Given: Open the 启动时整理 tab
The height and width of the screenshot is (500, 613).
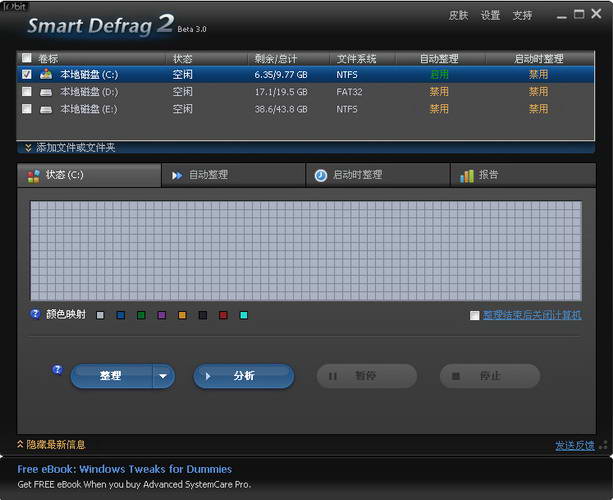Looking at the screenshot, I should point(378,175).
